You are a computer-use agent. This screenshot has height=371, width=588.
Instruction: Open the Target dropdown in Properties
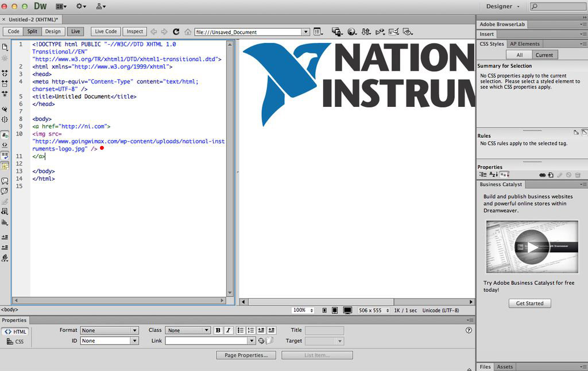click(324, 341)
